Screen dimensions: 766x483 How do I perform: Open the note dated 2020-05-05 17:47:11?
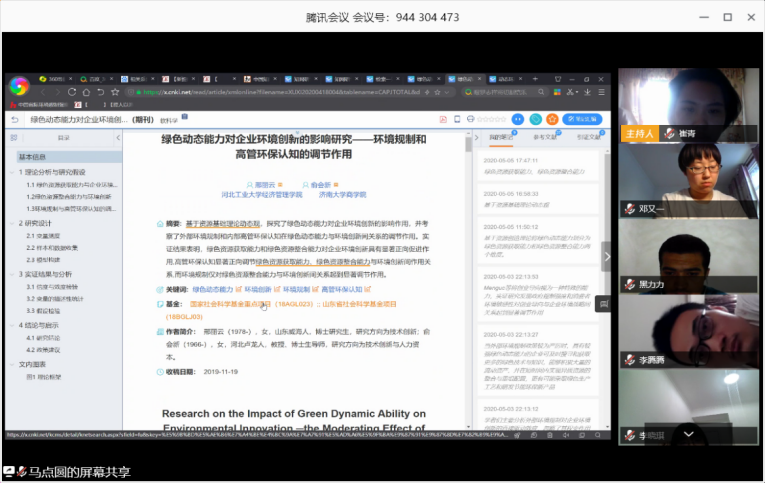coord(538,166)
